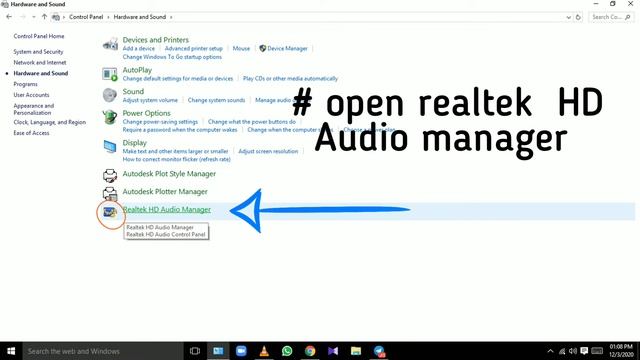Click the Display monitor icon

[110, 147]
